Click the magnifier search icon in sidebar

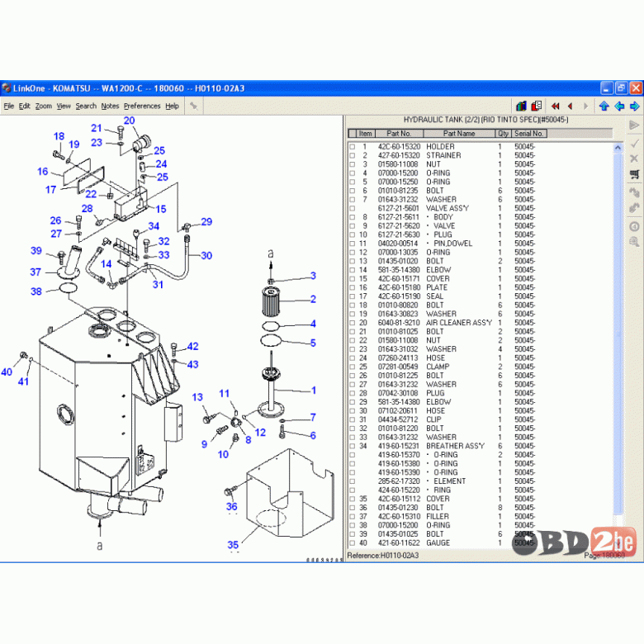634,242
